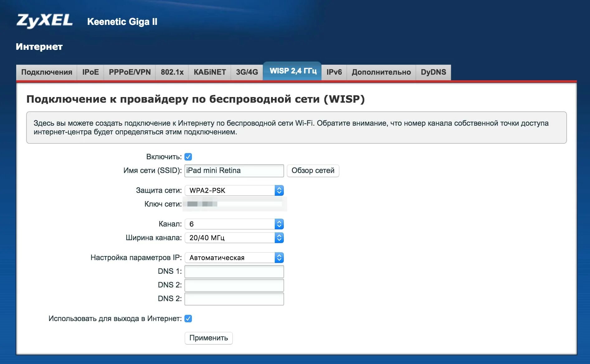The image size is (590, 364).
Task: Click the info text about Wi-Fi connection
Action: (x=291, y=128)
